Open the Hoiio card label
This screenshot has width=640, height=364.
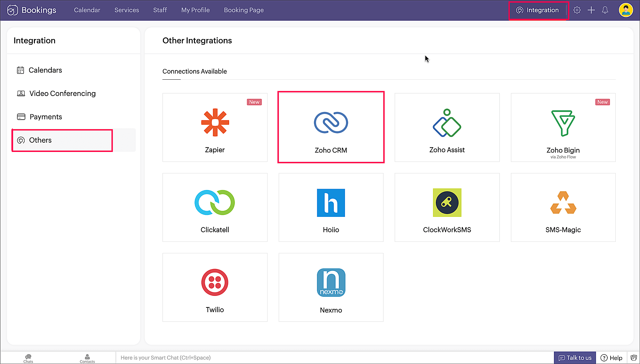point(331,230)
